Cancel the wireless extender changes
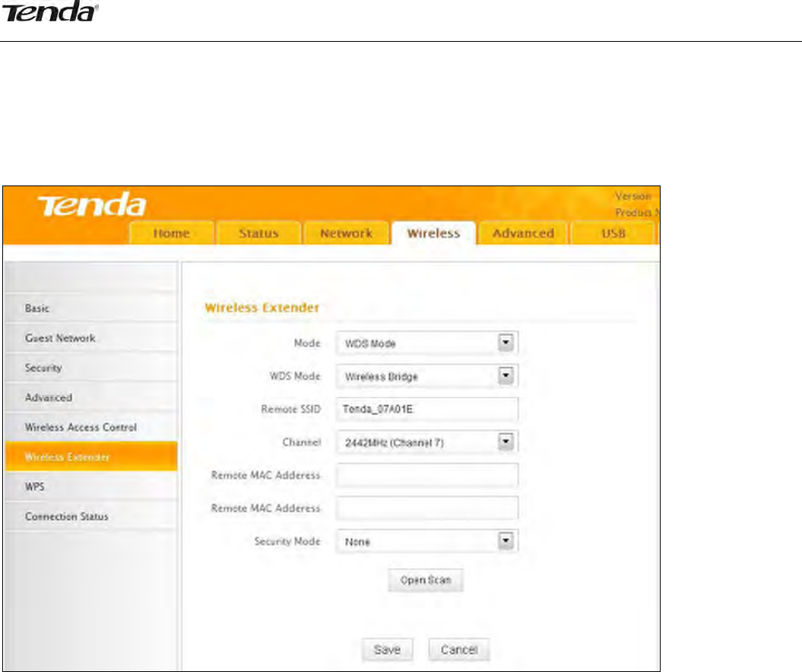The height and width of the screenshot is (672, 802). click(459, 649)
